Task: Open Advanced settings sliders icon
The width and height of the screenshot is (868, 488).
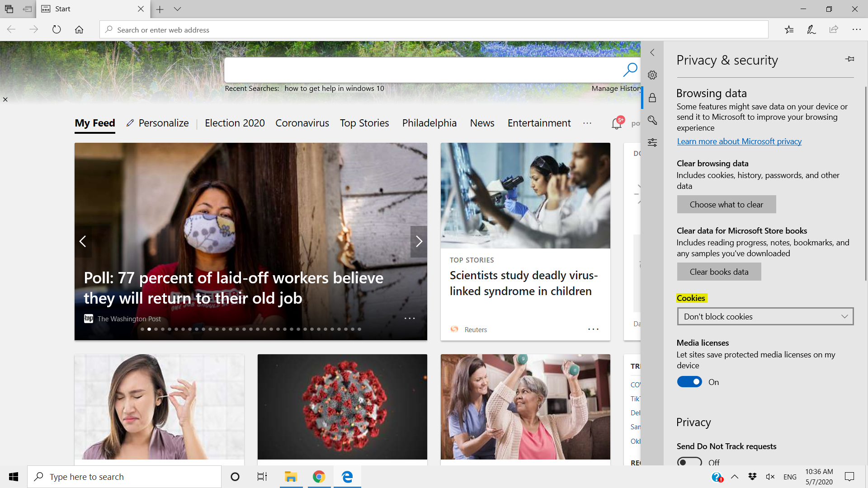Action: click(x=652, y=143)
